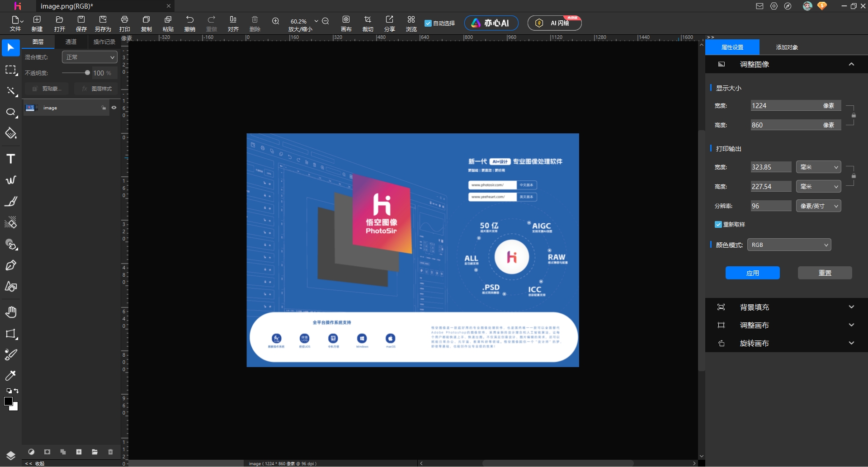Click the blue Apply (应用) button
868x467 pixels.
[x=752, y=273]
